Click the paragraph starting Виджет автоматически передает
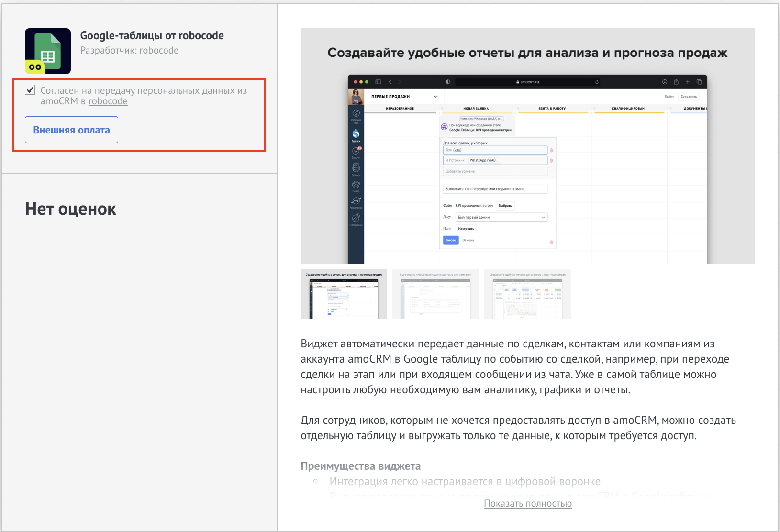The image size is (780, 532). [x=515, y=366]
